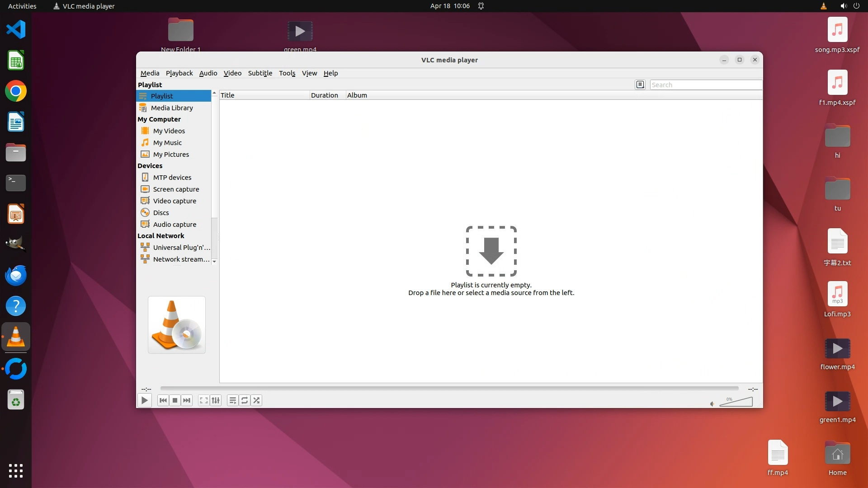Image resolution: width=868 pixels, height=488 pixels.
Task: Open Discs source in sidebar
Action: coord(161,213)
